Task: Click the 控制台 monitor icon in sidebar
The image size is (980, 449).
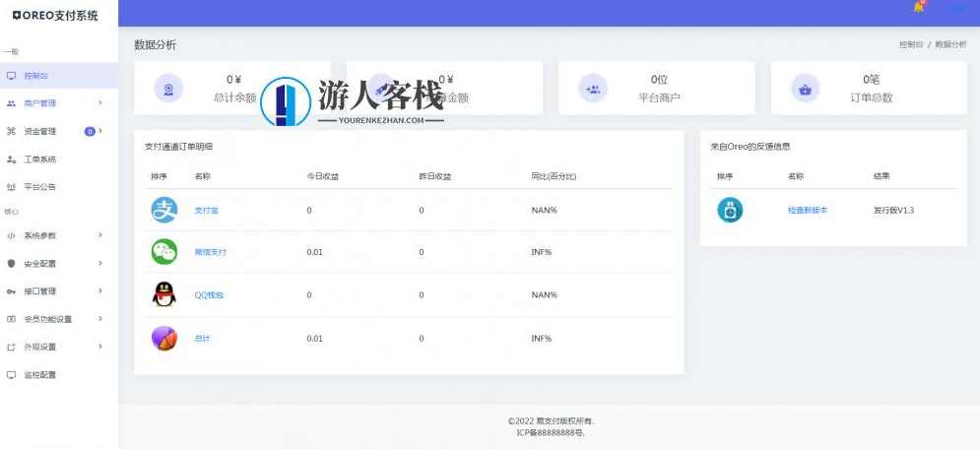Action: point(11,76)
